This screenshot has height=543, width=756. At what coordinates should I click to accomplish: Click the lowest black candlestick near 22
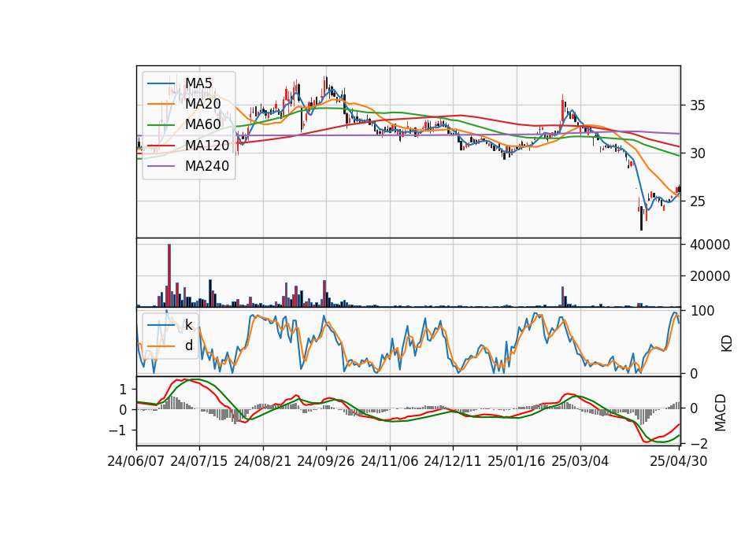coord(641,218)
